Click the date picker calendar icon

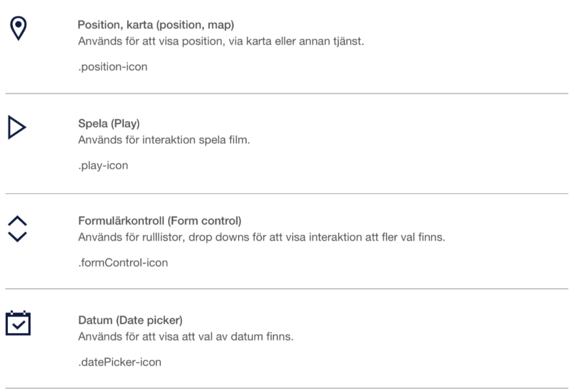click(18, 323)
